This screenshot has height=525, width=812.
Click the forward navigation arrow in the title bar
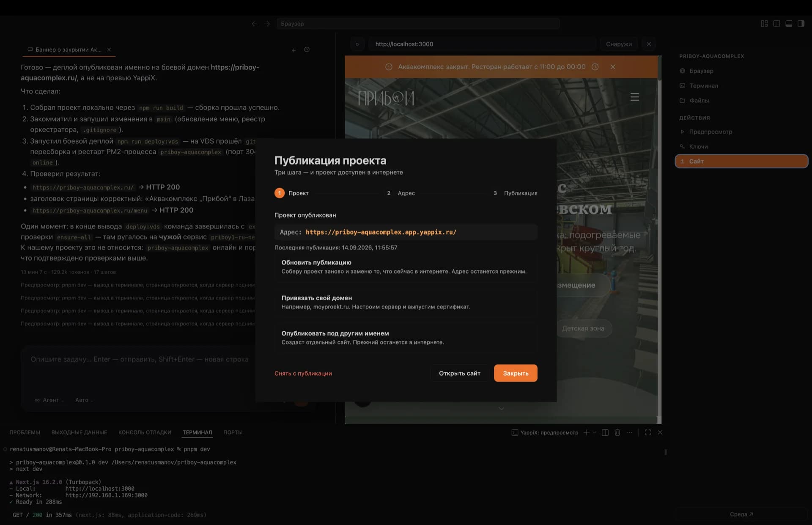267,24
